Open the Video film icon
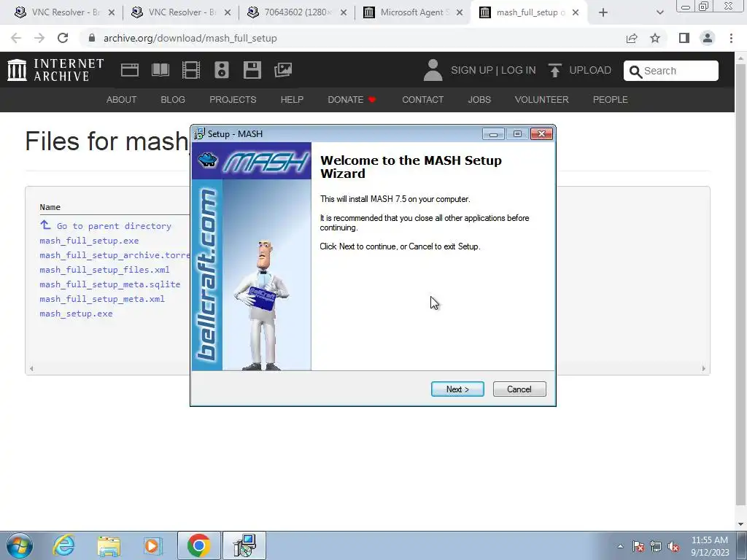 tap(191, 70)
